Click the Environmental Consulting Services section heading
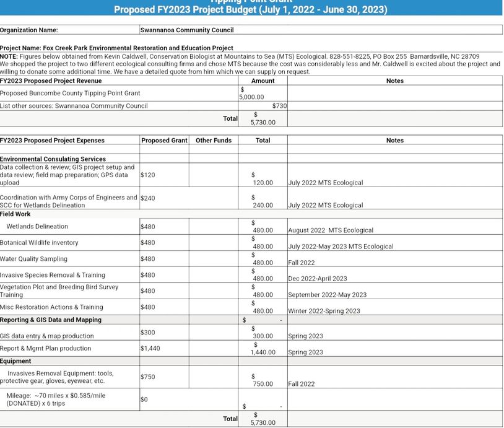 53,159
